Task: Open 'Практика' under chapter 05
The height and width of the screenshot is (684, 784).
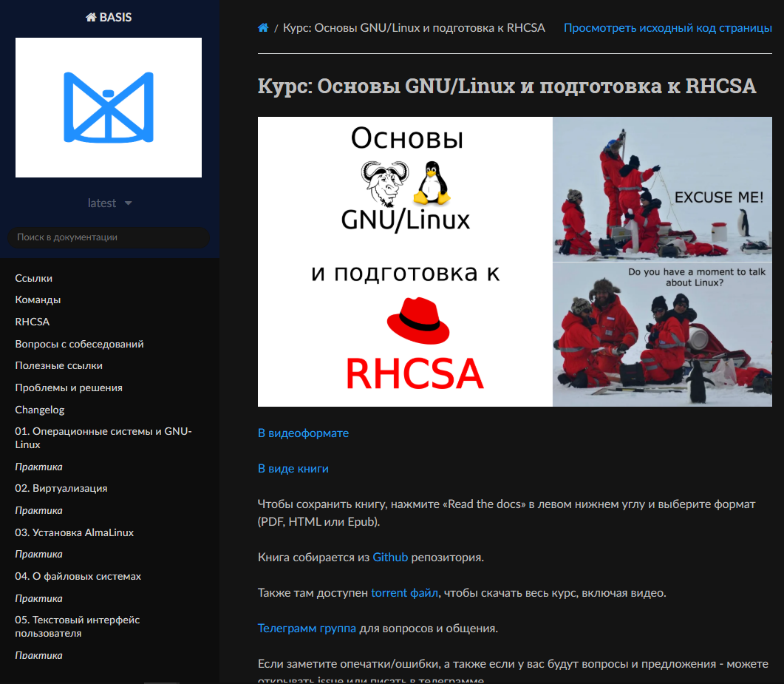Action: [39, 655]
